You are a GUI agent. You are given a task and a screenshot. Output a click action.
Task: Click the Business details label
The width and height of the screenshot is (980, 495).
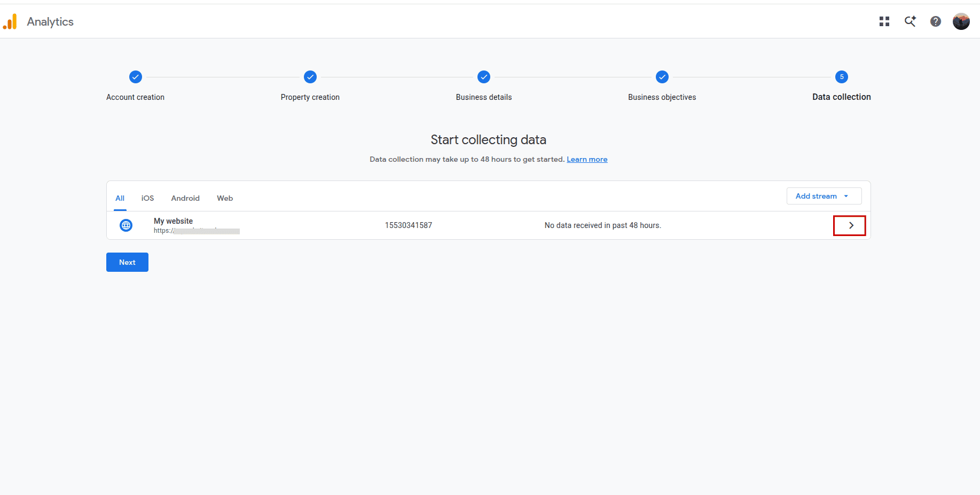pyautogui.click(x=484, y=97)
